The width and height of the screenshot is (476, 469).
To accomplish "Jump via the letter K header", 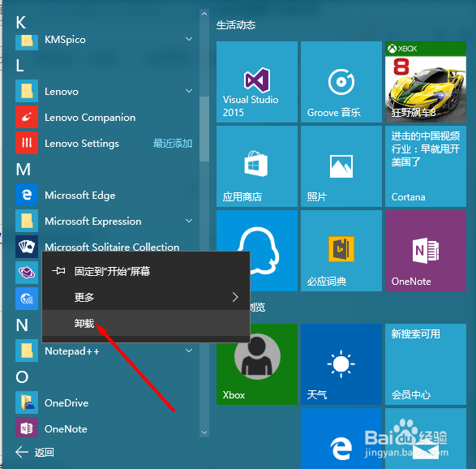I will tap(20, 23).
